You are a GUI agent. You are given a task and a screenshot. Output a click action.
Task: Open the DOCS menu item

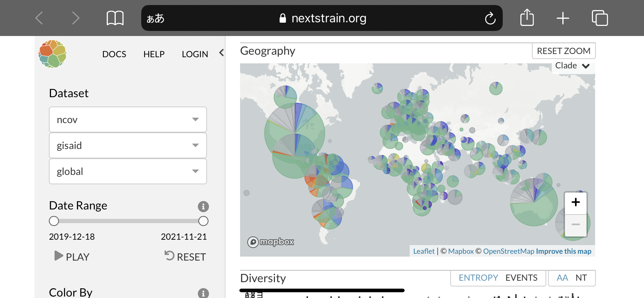114,54
